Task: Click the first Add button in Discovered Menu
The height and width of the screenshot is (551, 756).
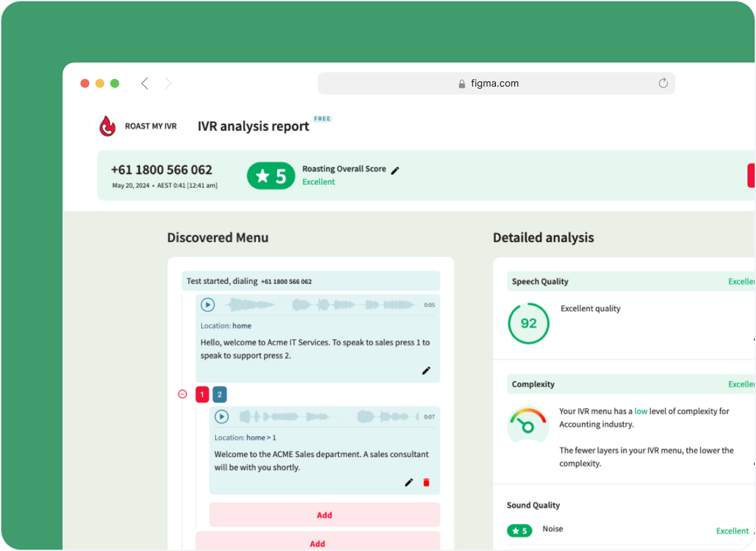Action: click(325, 515)
